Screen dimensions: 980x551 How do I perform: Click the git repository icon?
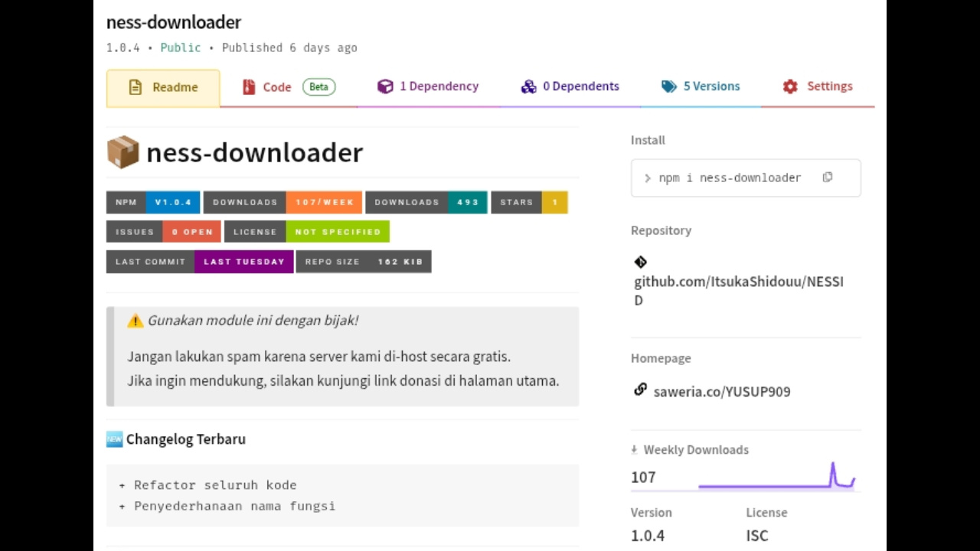click(641, 262)
